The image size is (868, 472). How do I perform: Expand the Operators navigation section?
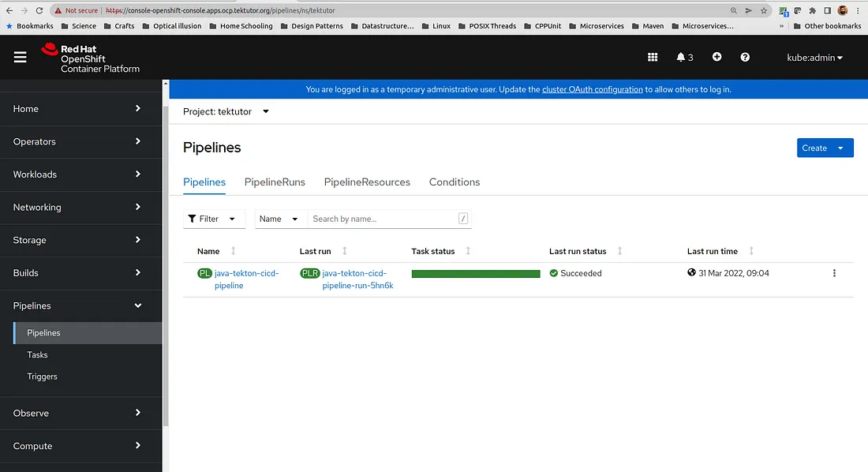click(x=80, y=141)
